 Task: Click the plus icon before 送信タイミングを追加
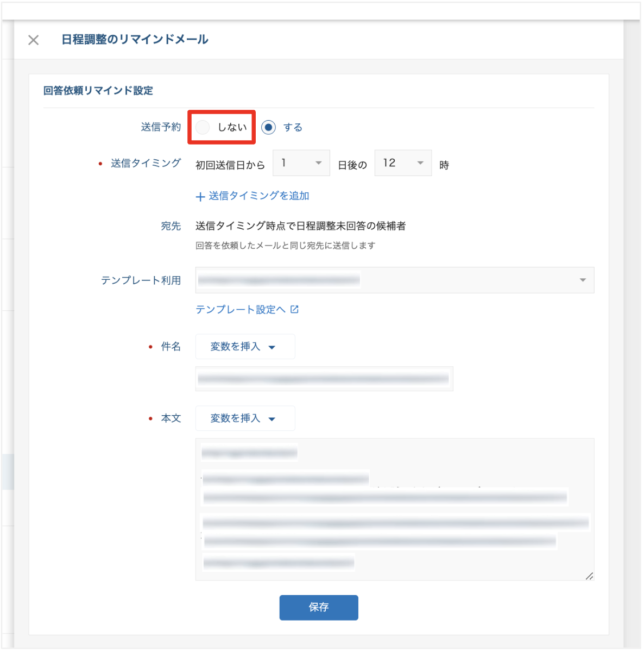coord(200,196)
